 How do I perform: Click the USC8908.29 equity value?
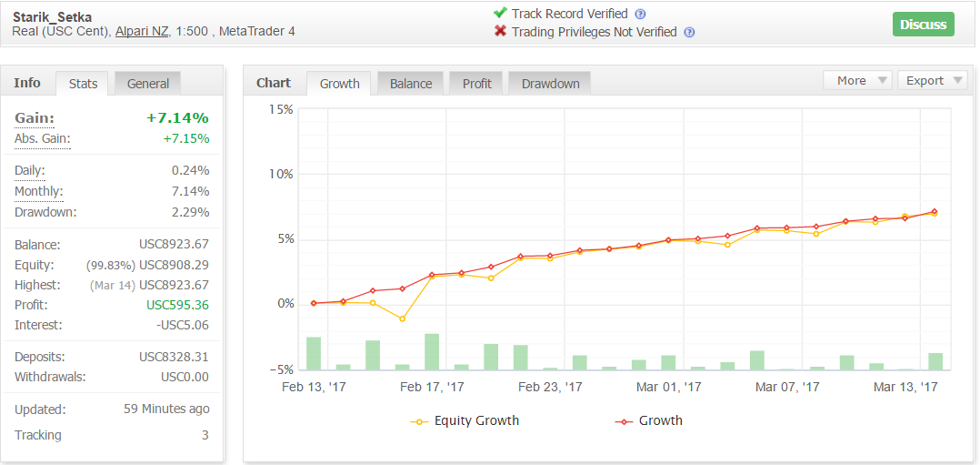(x=174, y=265)
